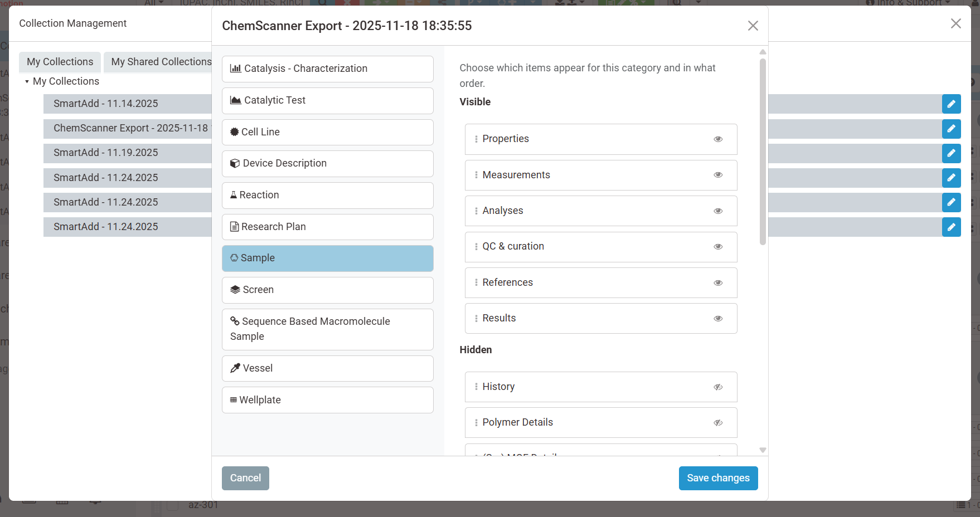Click edit pencil for ChemScanner Export collection
Viewport: 980px width, 517px height.
tap(951, 129)
